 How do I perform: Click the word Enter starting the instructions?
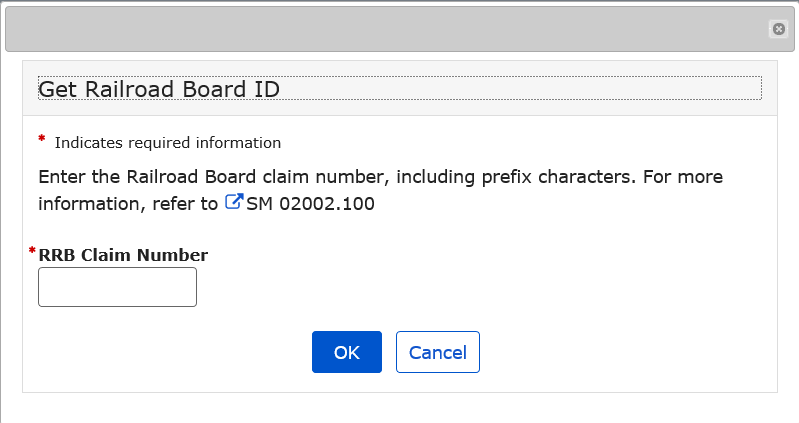point(60,177)
